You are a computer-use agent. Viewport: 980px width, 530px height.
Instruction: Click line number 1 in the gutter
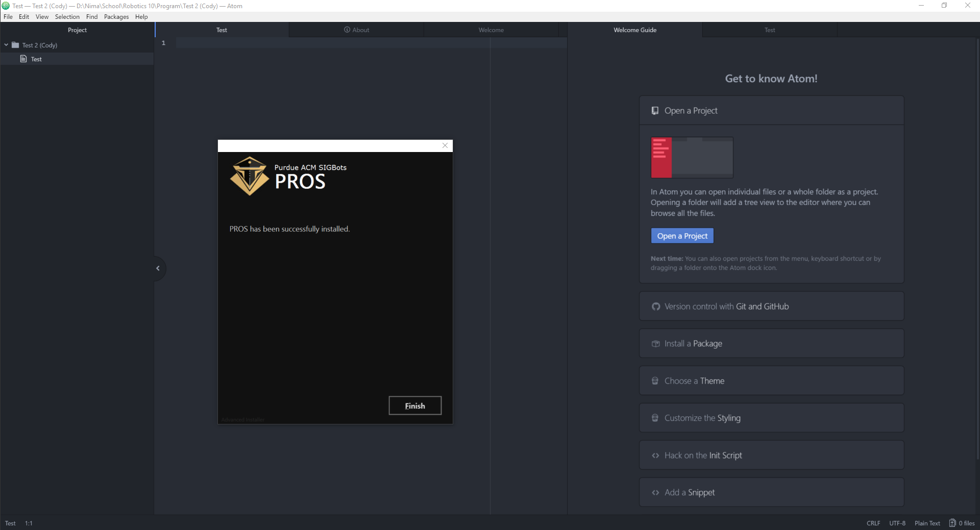pyautogui.click(x=163, y=43)
